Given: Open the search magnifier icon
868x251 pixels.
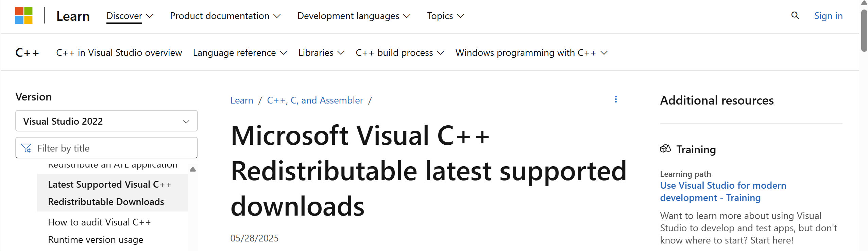Looking at the screenshot, I should (795, 15).
